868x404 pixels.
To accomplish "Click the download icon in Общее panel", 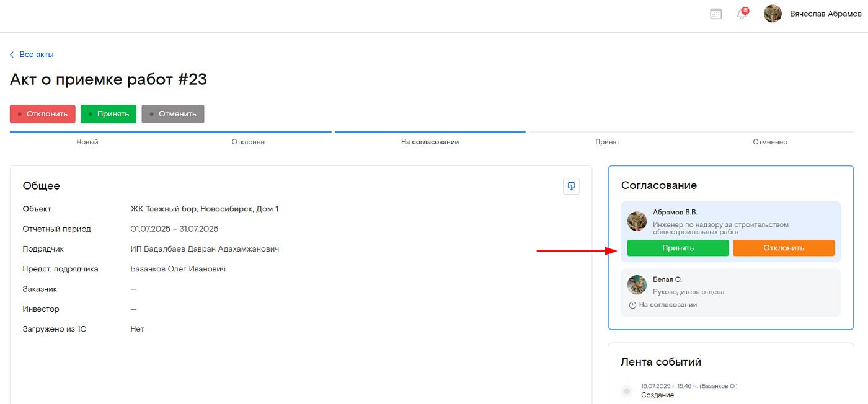I will [x=571, y=186].
